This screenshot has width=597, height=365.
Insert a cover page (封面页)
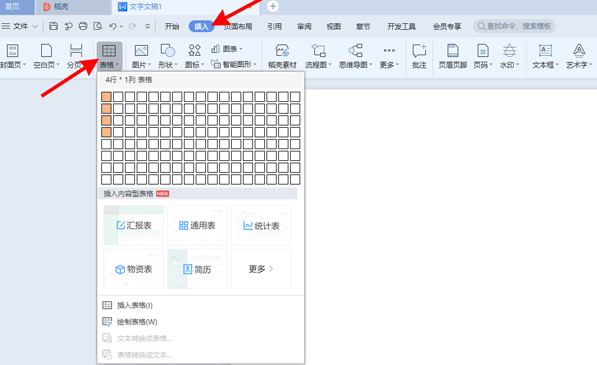coord(13,56)
